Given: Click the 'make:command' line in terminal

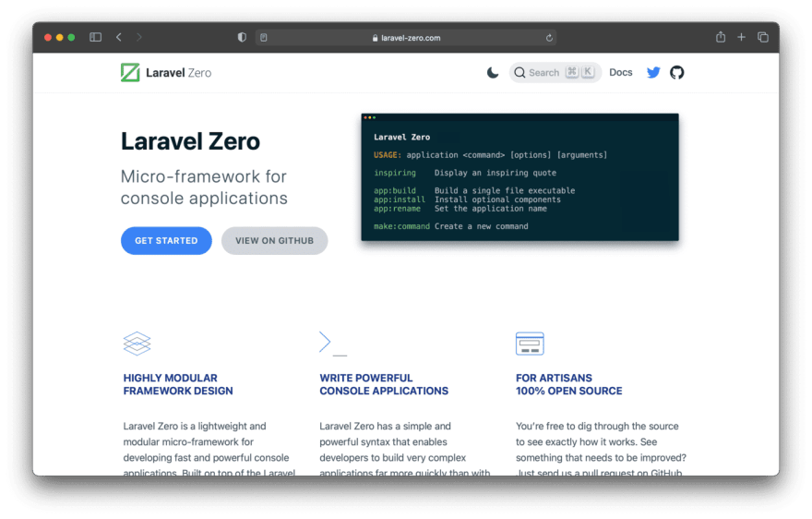Looking at the screenshot, I should pos(451,226).
